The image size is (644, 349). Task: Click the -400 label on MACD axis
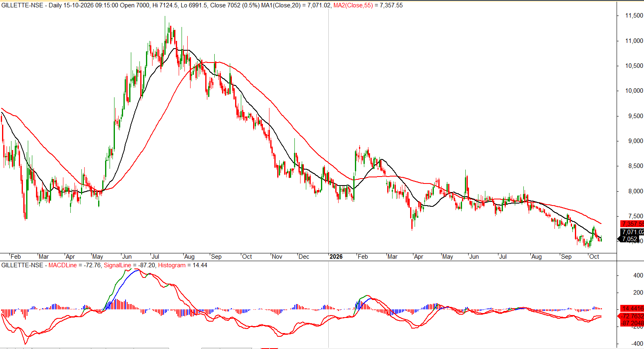pyautogui.click(x=637, y=344)
